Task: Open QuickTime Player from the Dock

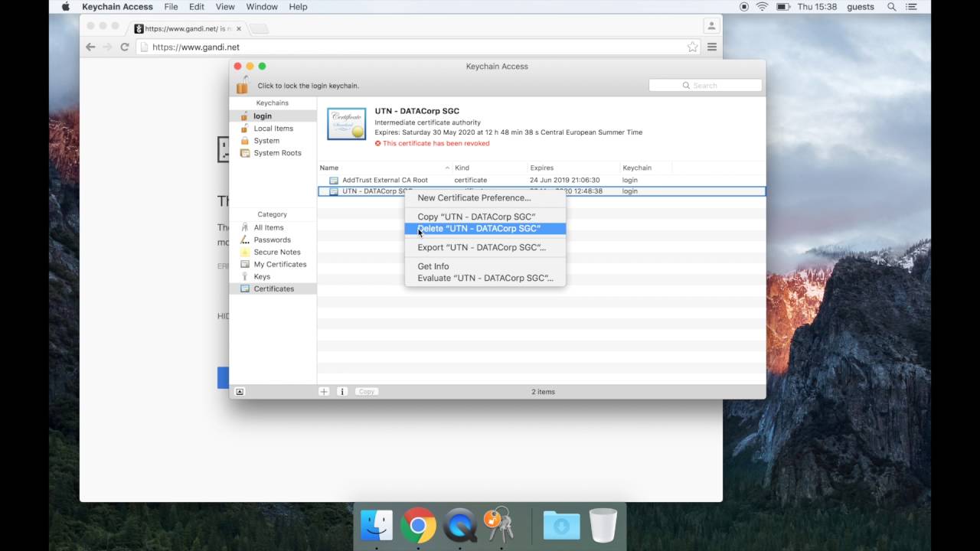Action: coord(459,526)
